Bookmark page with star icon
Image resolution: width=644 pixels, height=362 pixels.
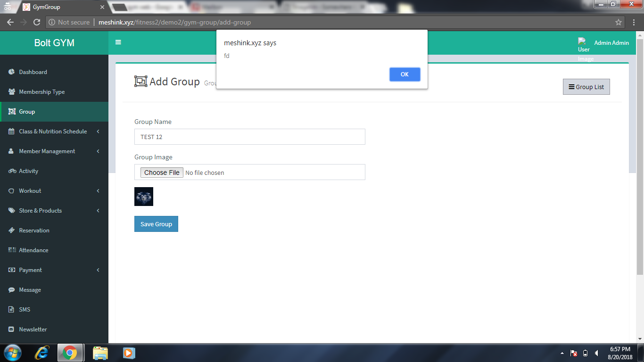[619, 22]
